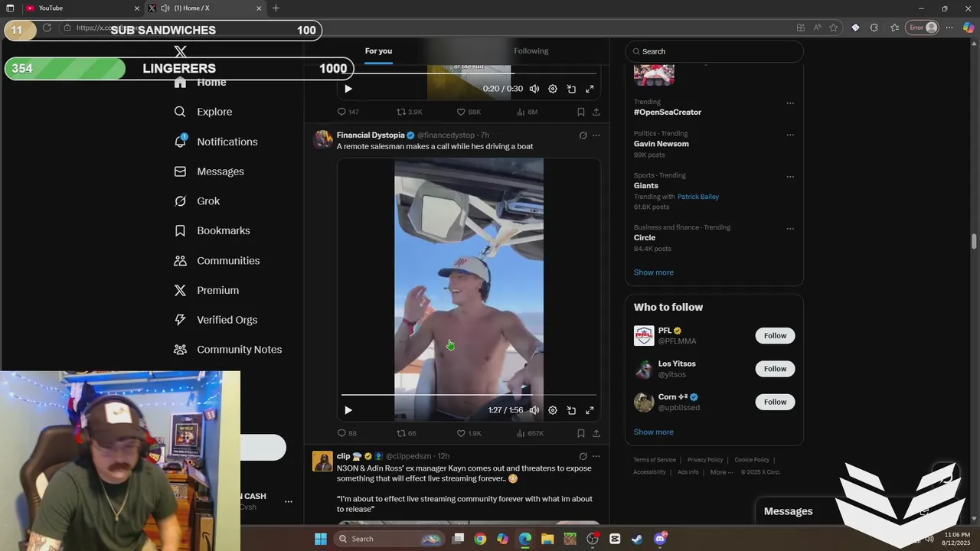Follow the Corn account
The width and height of the screenshot is (980, 551).
coord(775,402)
